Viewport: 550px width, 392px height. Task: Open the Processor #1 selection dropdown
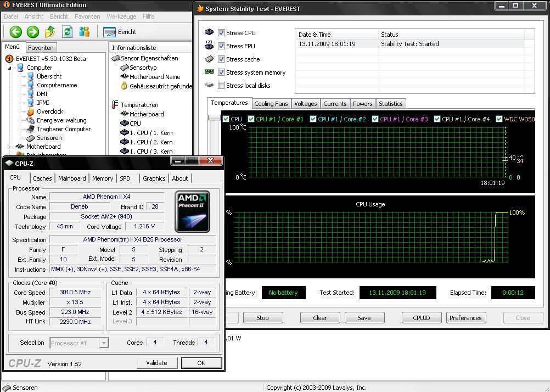pos(104,343)
